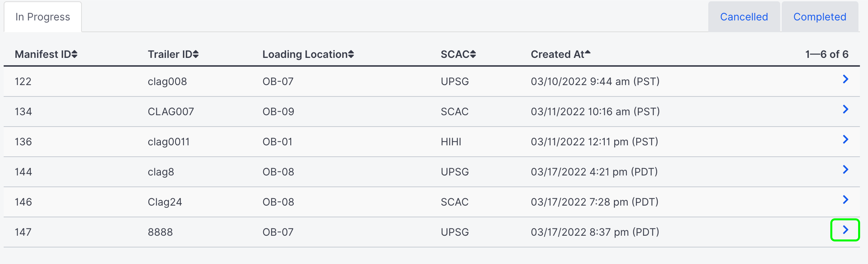Switch to the Cancelled tab
Screen dimensions: 868x264
pyautogui.click(x=744, y=17)
